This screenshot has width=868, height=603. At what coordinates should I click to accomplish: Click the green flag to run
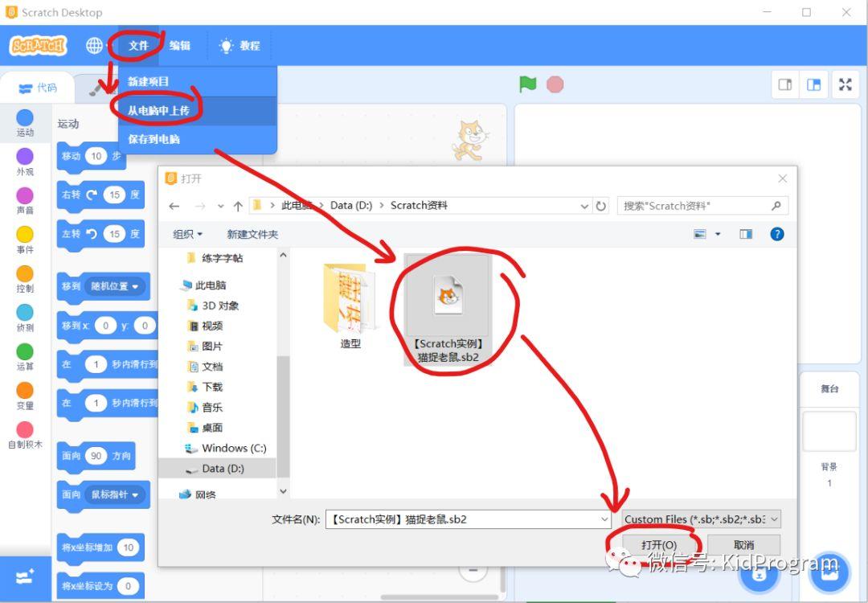(528, 84)
